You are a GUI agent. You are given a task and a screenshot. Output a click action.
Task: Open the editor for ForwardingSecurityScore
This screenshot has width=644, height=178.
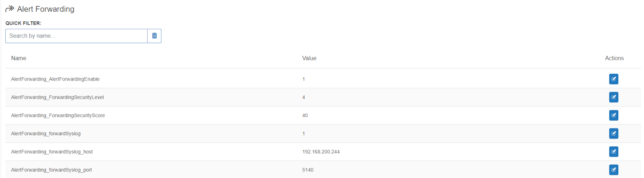(613, 115)
